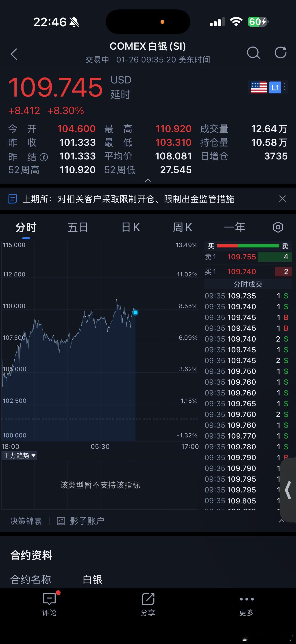296x644 pixels.
Task: Tap the battery indicator showing 60
Action: [258, 22]
